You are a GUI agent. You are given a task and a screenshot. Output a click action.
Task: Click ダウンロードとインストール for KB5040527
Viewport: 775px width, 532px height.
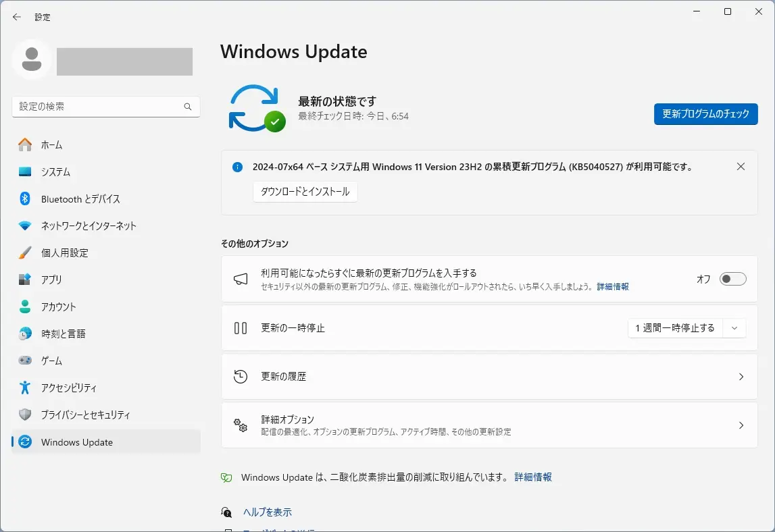point(305,192)
